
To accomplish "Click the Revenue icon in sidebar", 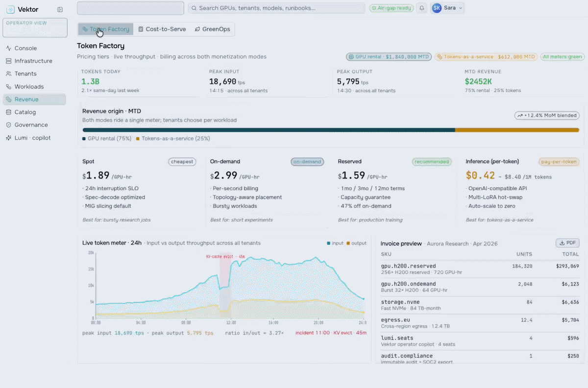I will [x=9, y=99].
